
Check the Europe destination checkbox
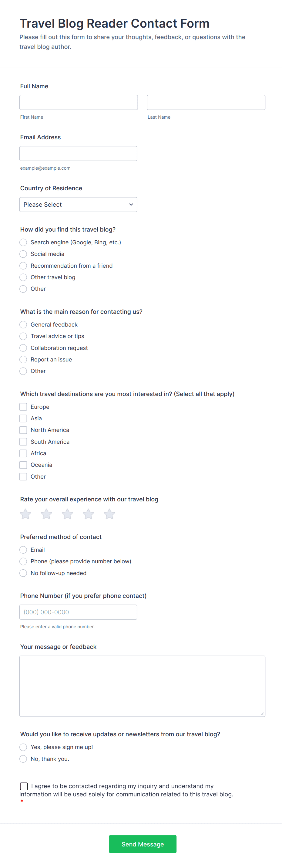(x=23, y=407)
